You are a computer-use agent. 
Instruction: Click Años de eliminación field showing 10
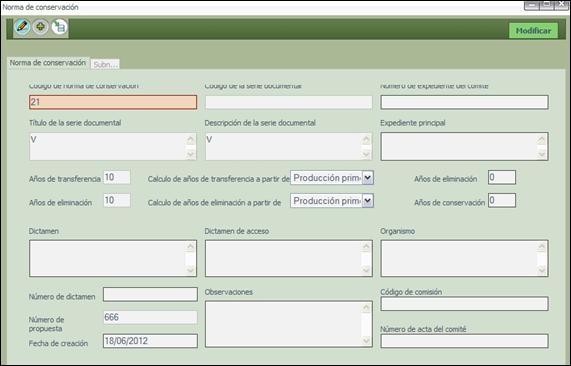pyautogui.click(x=117, y=200)
